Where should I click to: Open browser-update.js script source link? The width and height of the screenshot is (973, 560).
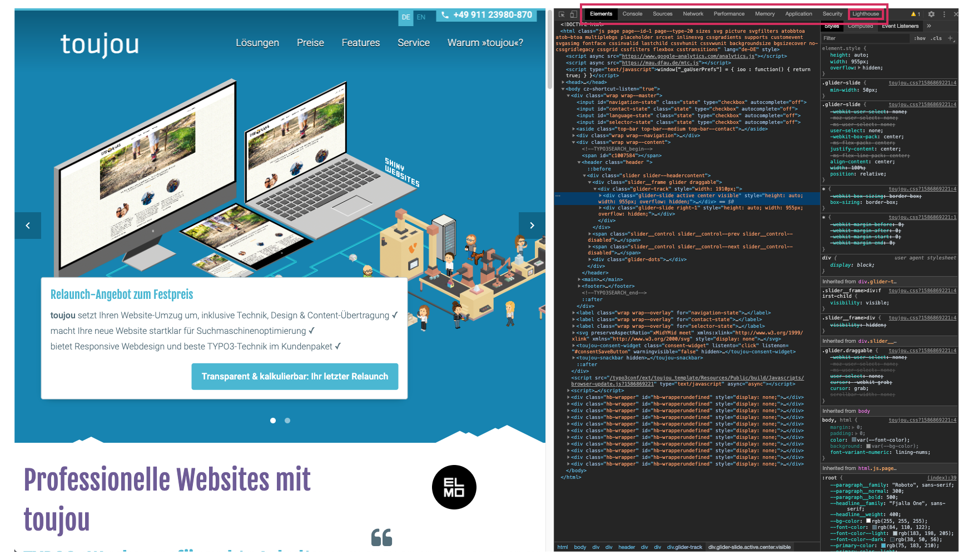687,381
